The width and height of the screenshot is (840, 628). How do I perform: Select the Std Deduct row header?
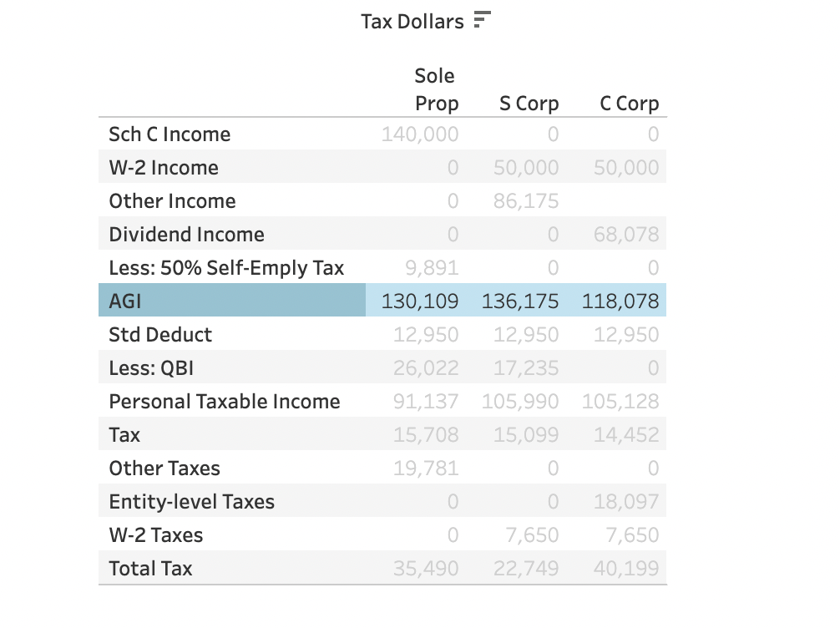click(x=160, y=335)
